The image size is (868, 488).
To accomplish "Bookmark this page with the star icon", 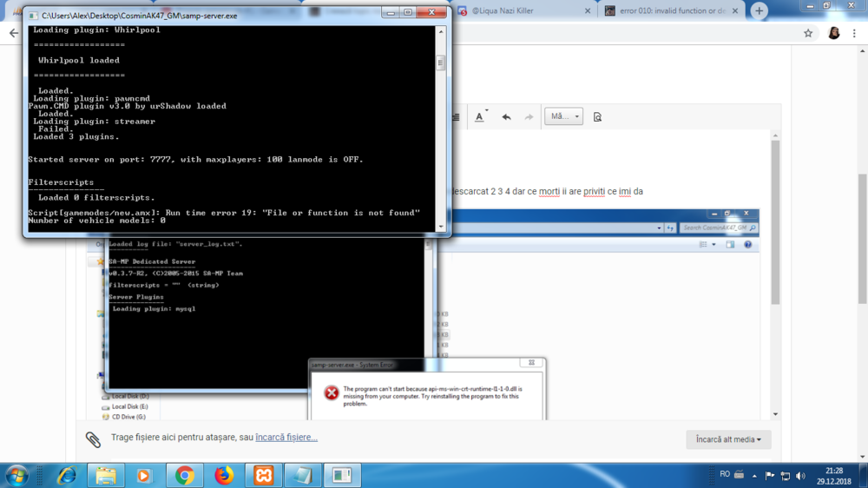I will pos(808,33).
